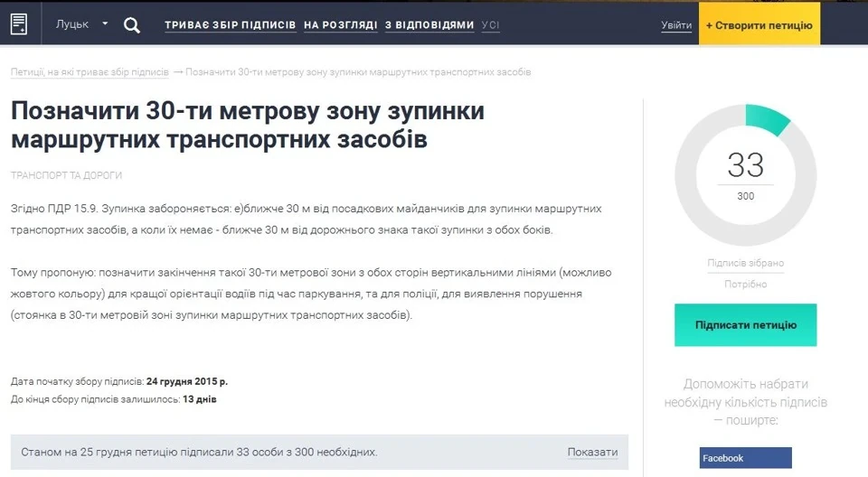Click the Увійти login link
This screenshot has width=868, height=477.
coord(676,25)
